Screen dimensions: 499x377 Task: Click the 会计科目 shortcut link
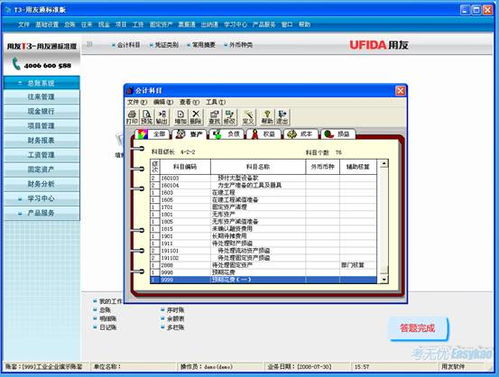[x=127, y=45]
